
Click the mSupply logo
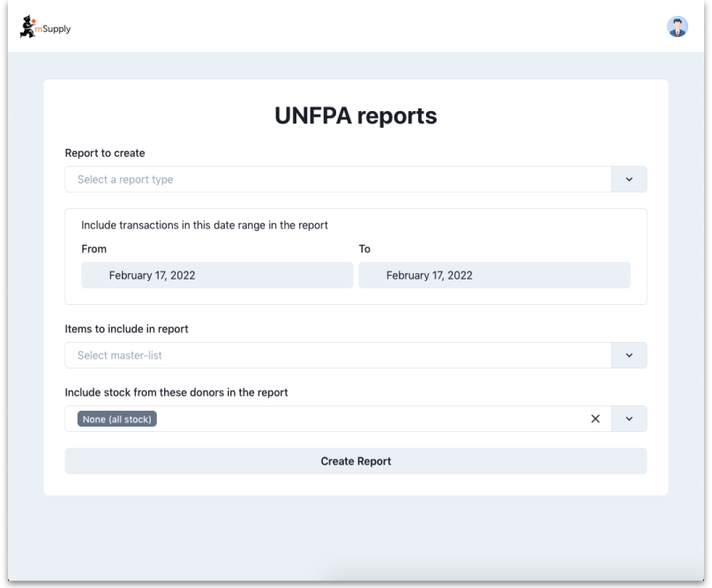[45, 27]
